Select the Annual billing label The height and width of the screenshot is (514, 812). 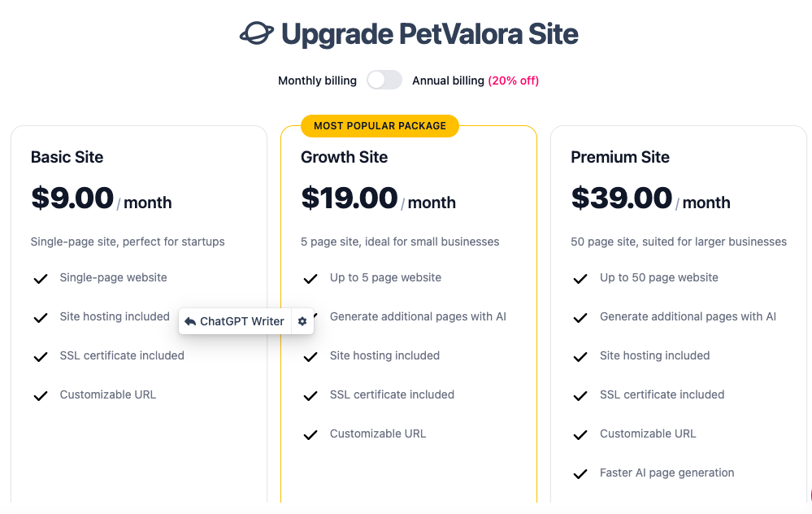click(448, 81)
